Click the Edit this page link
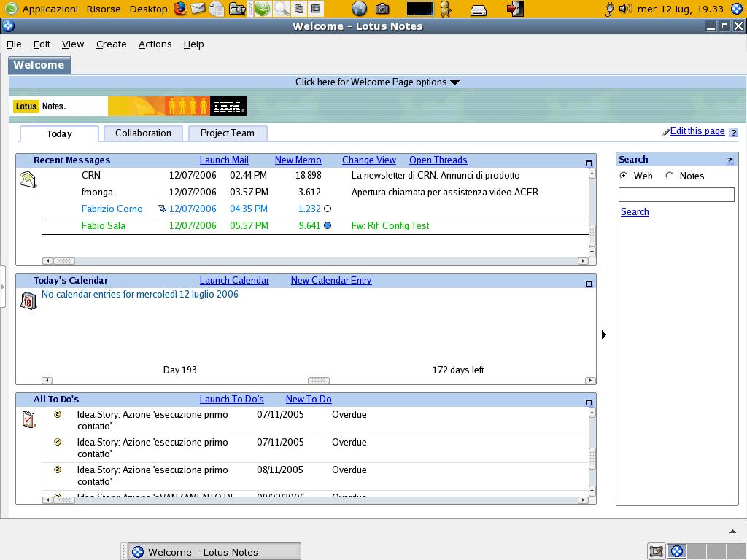Screen dimensions: 747x560 (x=697, y=131)
